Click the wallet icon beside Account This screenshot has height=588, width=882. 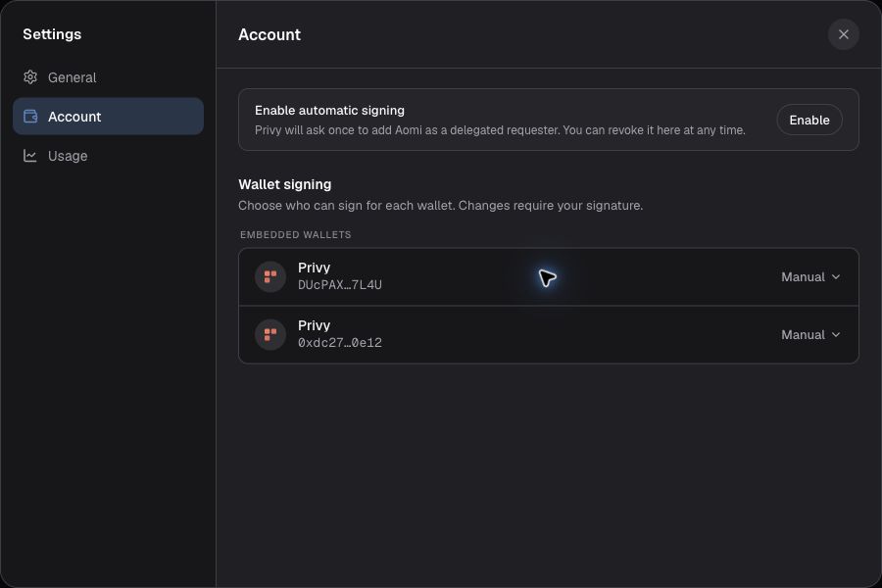point(30,117)
